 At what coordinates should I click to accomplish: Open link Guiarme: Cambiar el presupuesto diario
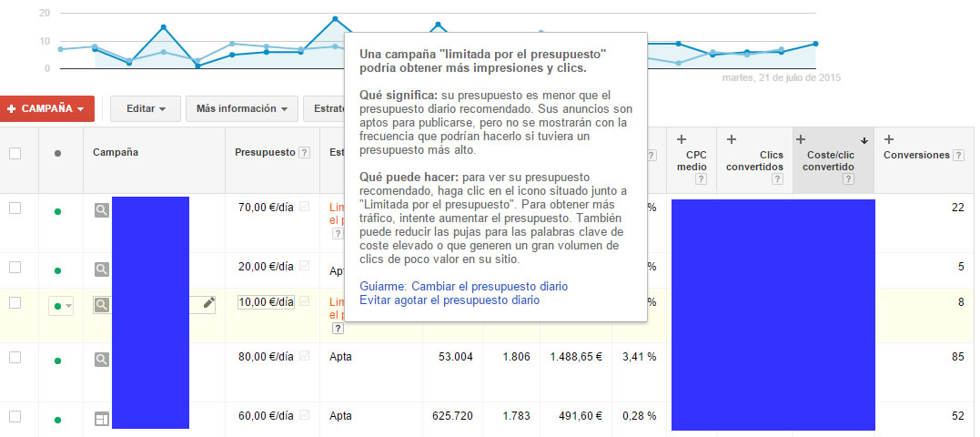click(x=464, y=287)
